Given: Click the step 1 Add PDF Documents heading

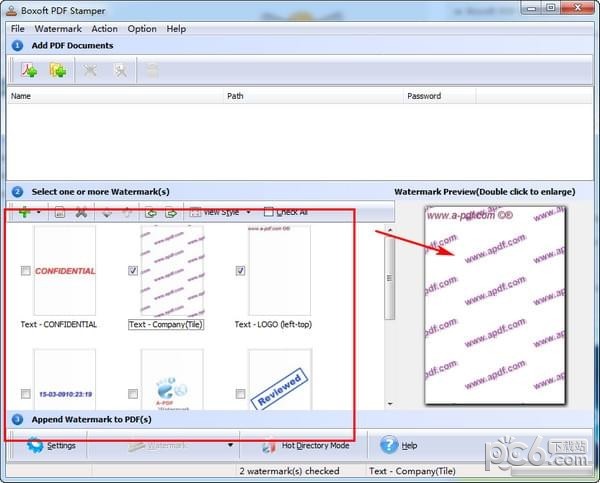Looking at the screenshot, I should pyautogui.click(x=72, y=46).
